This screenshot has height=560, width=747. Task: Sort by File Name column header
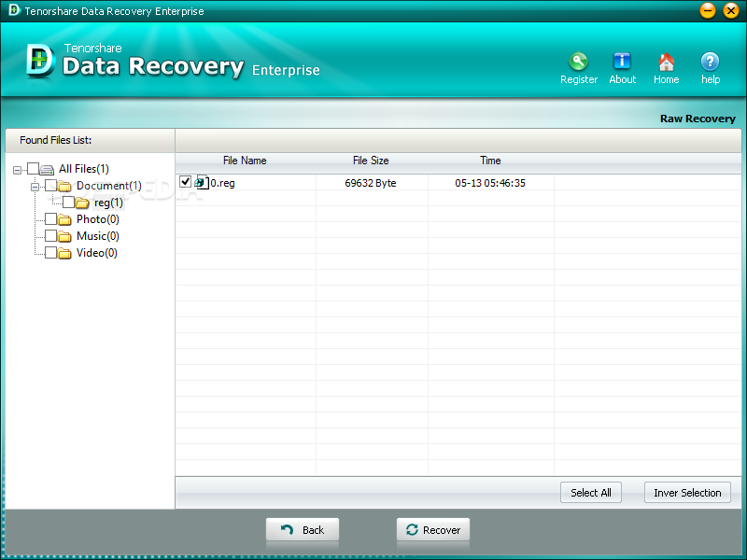click(245, 161)
